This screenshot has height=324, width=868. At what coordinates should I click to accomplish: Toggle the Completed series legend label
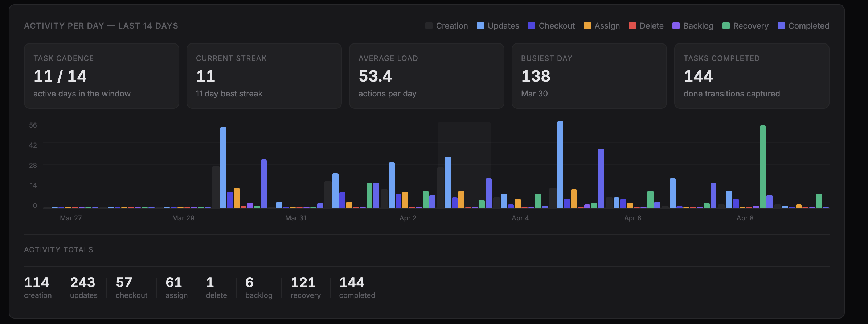[x=809, y=26]
